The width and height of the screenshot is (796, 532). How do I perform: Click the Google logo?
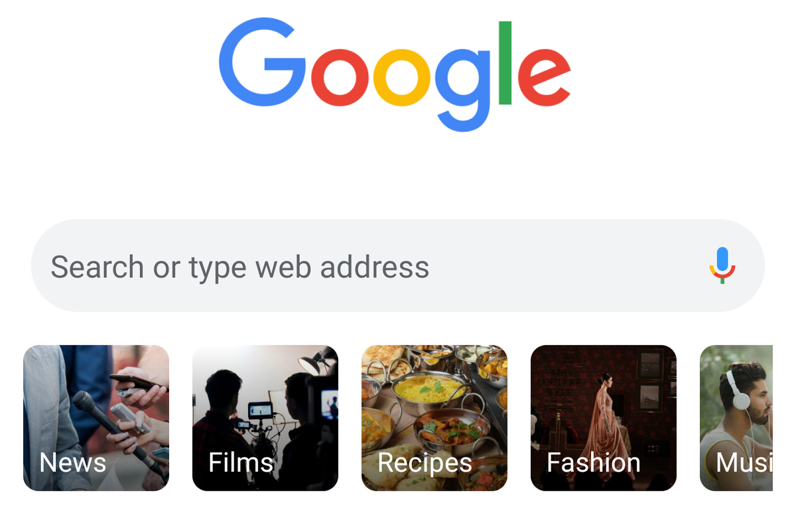coord(395,74)
